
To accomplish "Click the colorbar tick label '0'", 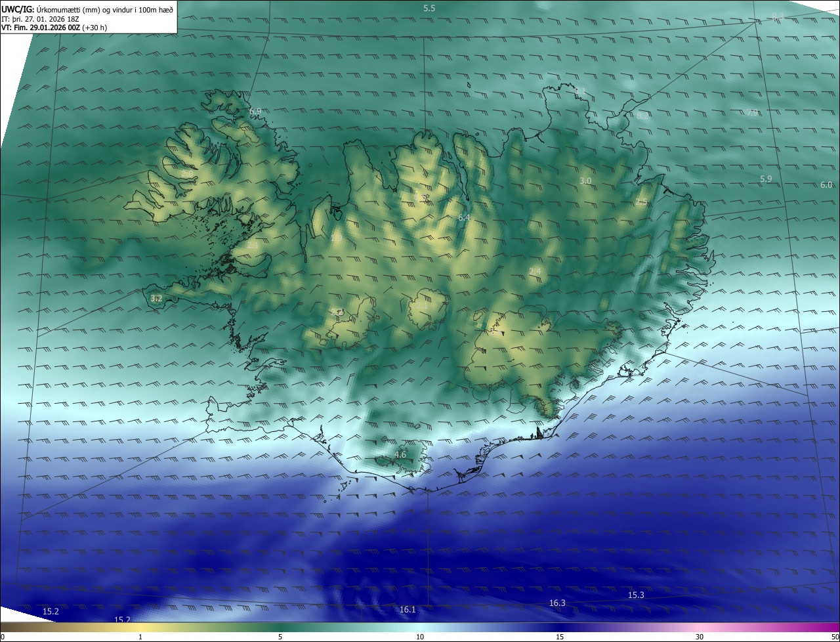I will (x=2, y=637).
